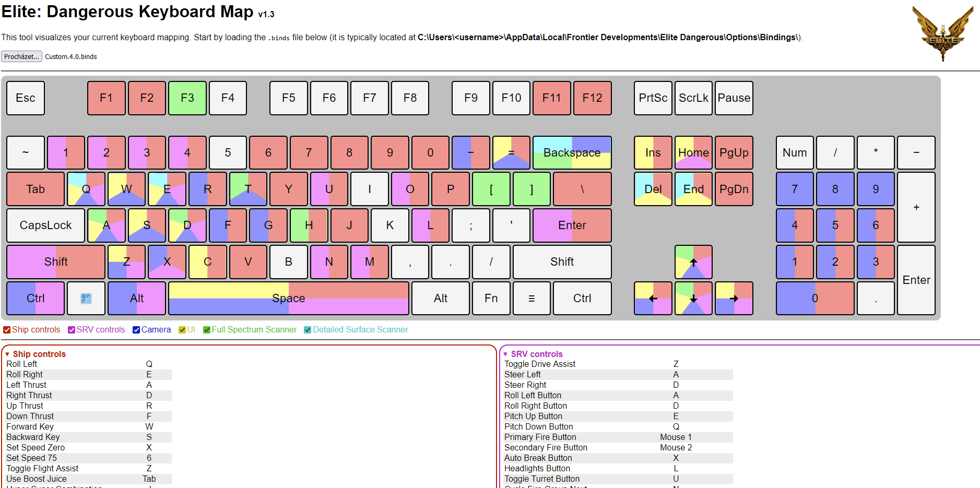The image size is (980, 488).
Task: Click the PrtSc key
Action: coord(653,98)
